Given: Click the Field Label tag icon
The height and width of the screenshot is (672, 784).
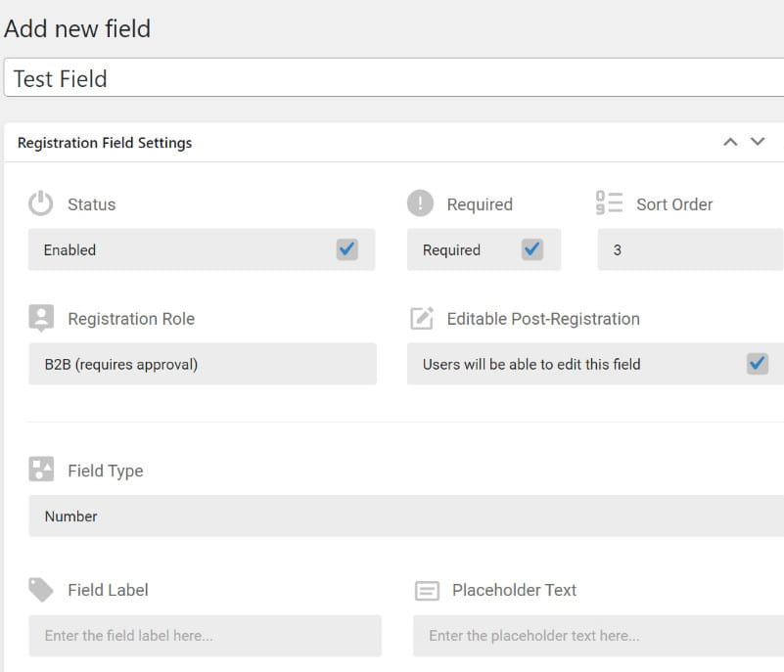Looking at the screenshot, I should click(x=41, y=589).
